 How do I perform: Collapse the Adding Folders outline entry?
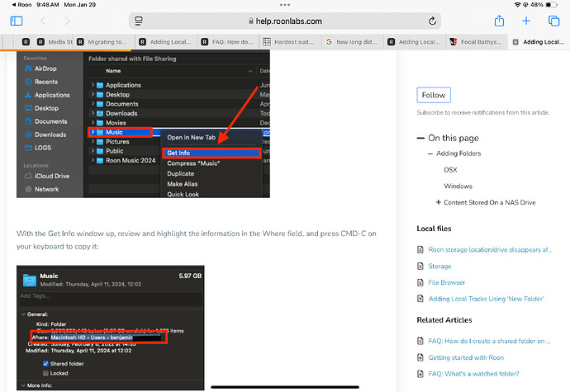point(430,153)
